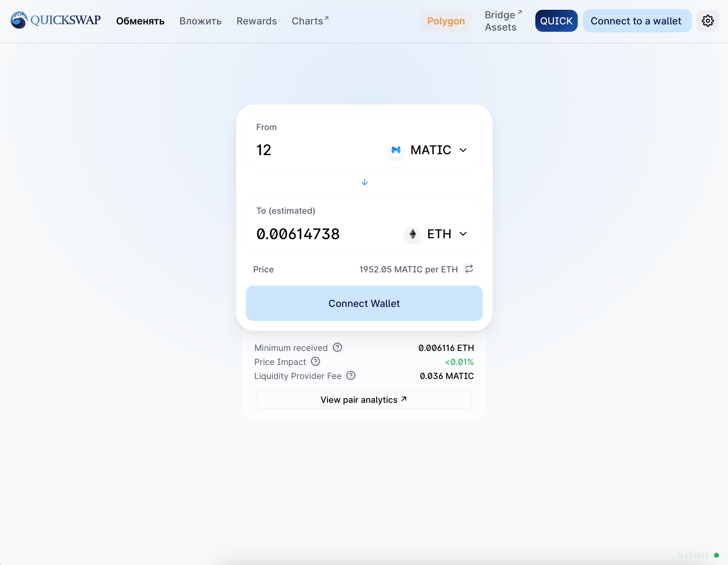Click the minimum received value 0.006116 ETH
The image size is (728, 565).
(446, 348)
